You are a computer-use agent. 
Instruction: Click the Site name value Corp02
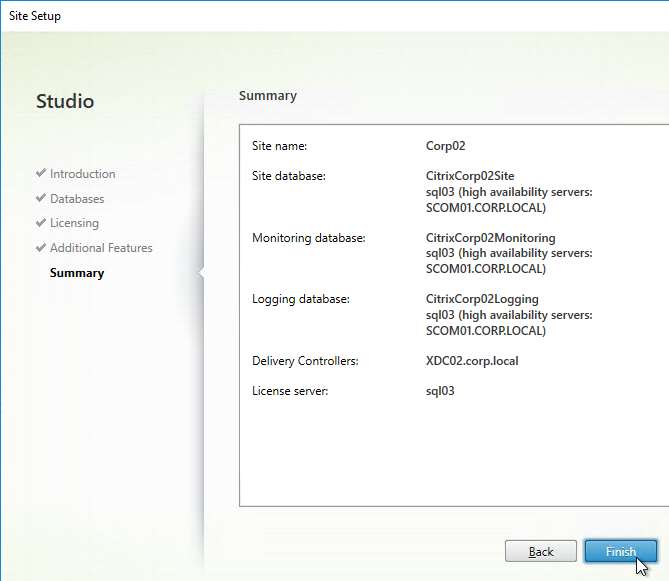[445, 146]
